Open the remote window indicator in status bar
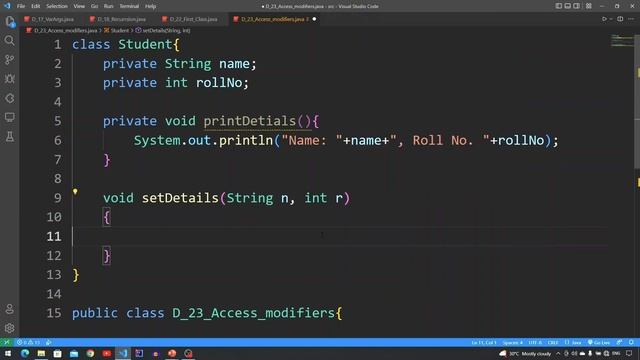 coord(6,342)
